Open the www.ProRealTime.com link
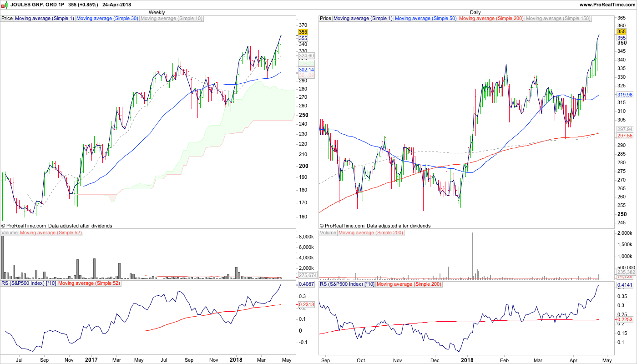Viewport: 637px width, 364px height. 607,5
